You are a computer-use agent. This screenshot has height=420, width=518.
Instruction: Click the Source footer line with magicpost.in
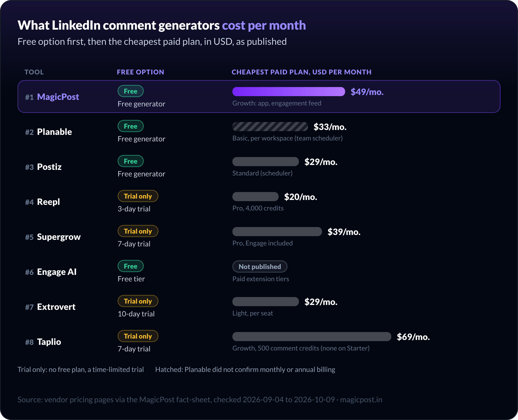tap(200, 399)
